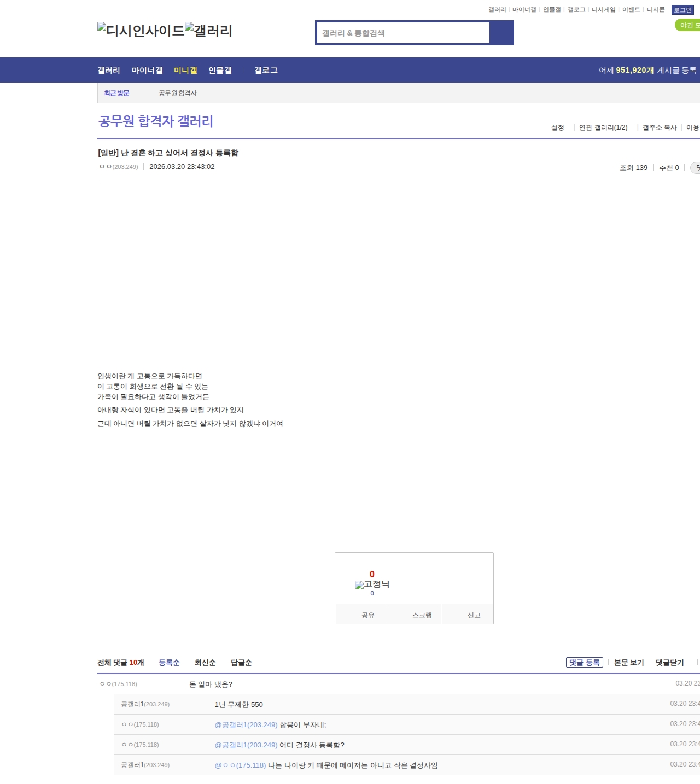Click the red 0 recommend count in the box

(372, 574)
